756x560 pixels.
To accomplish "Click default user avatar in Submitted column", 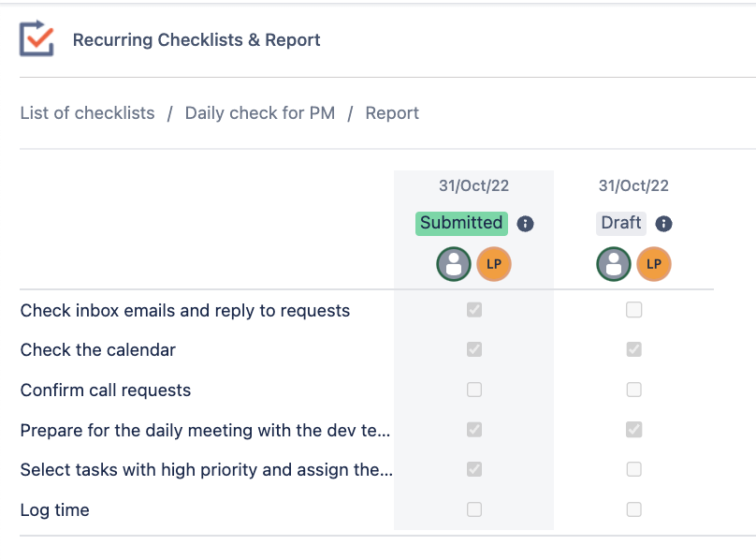I will click(x=454, y=265).
